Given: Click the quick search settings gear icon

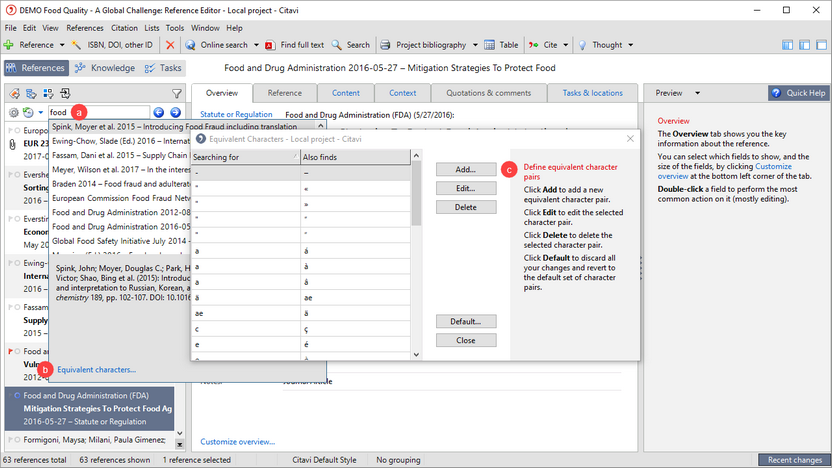Looking at the screenshot, I should pos(14,112).
